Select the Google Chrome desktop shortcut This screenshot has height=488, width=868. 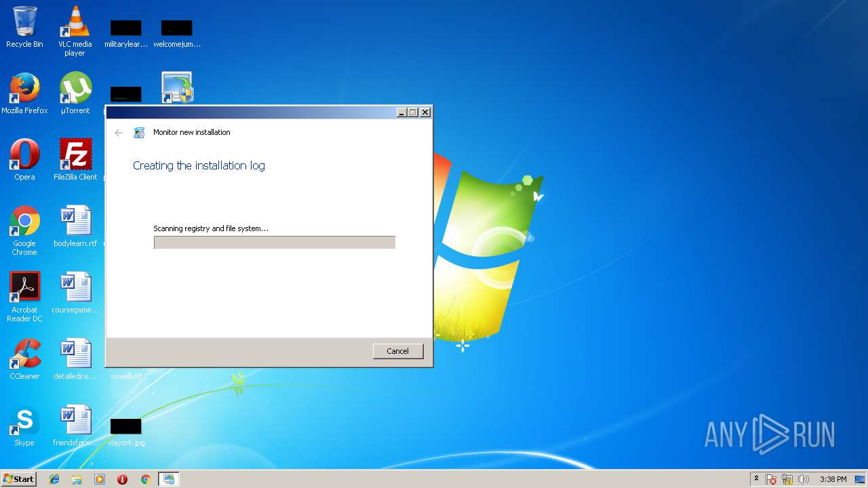(24, 230)
